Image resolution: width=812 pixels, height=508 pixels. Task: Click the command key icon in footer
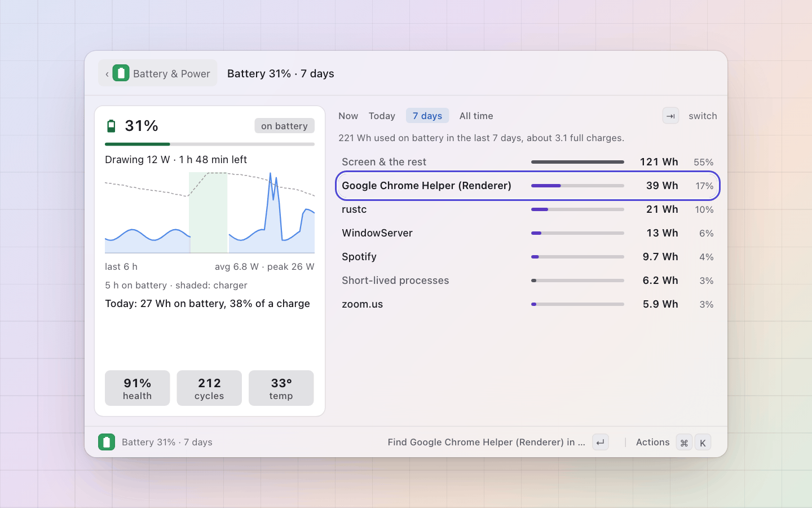[684, 443]
